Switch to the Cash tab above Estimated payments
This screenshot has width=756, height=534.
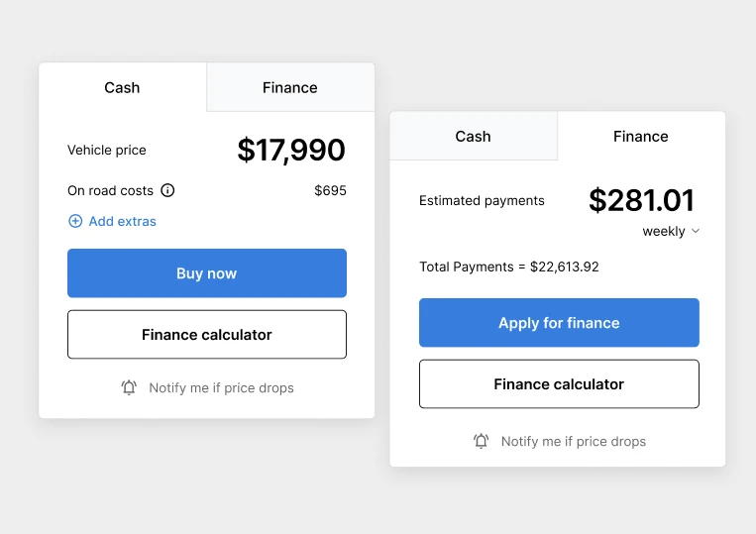click(x=473, y=136)
